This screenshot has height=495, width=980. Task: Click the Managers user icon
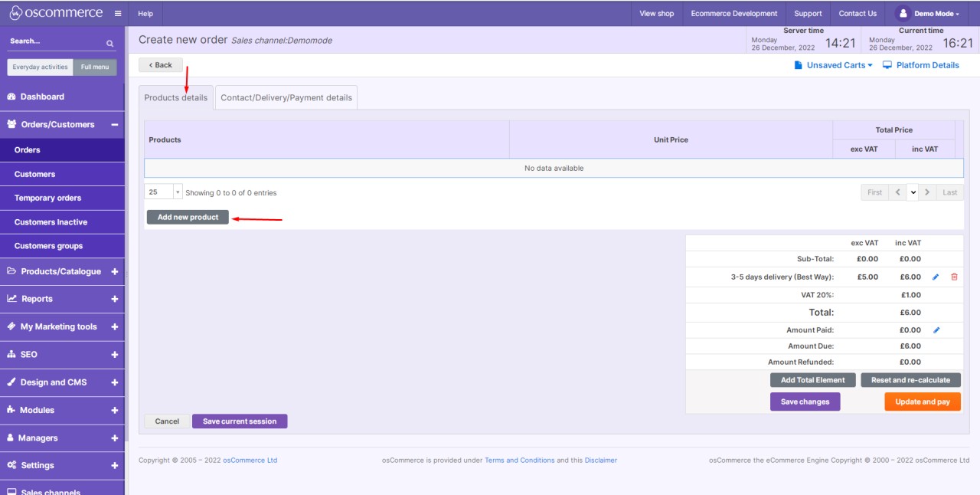pos(11,438)
